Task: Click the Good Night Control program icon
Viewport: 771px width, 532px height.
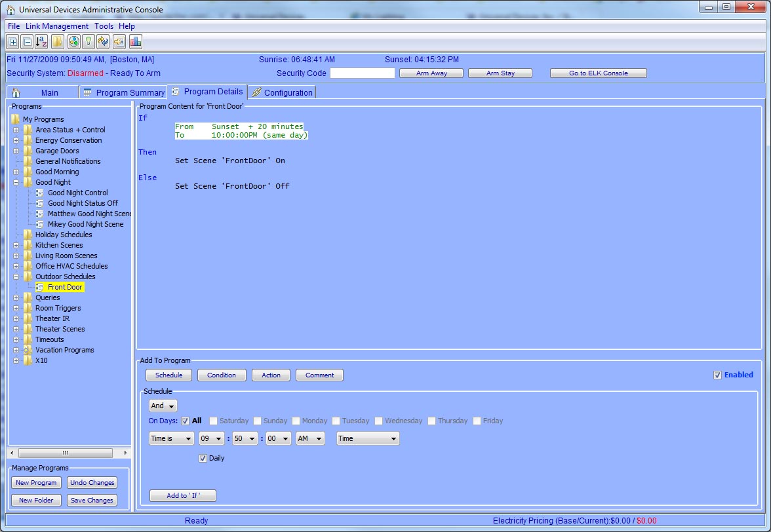Action: pos(40,193)
